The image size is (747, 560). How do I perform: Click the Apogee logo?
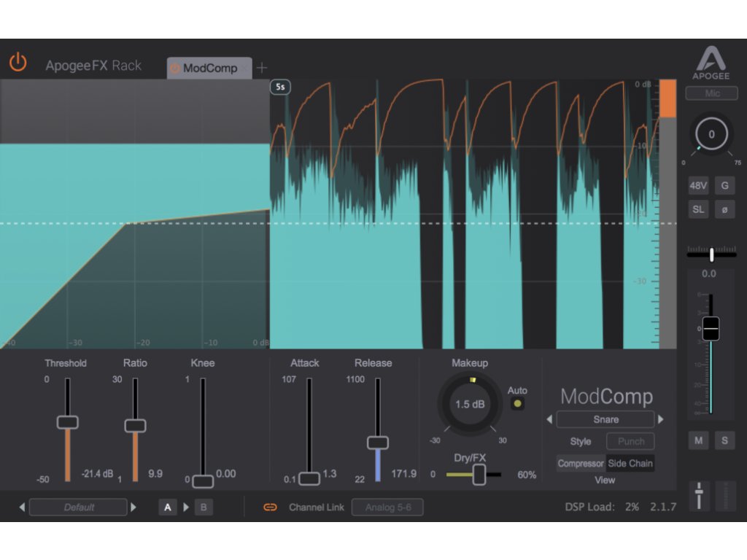click(x=711, y=63)
